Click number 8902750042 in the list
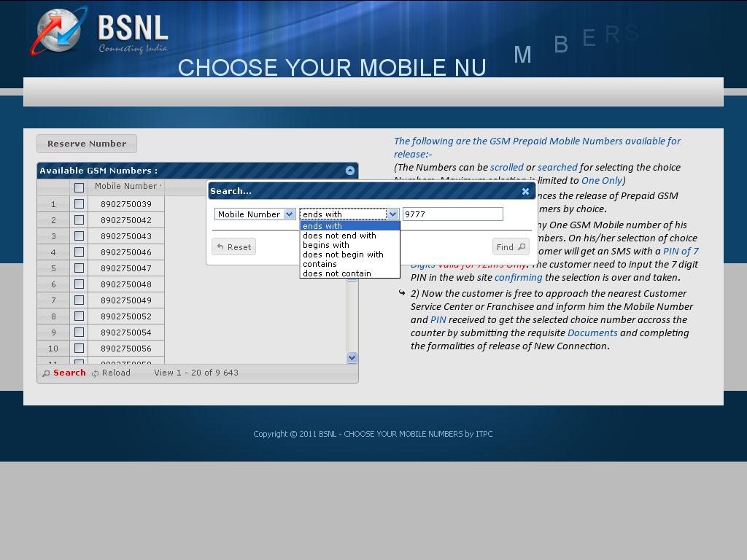This screenshot has height=560, width=747. coord(126,220)
